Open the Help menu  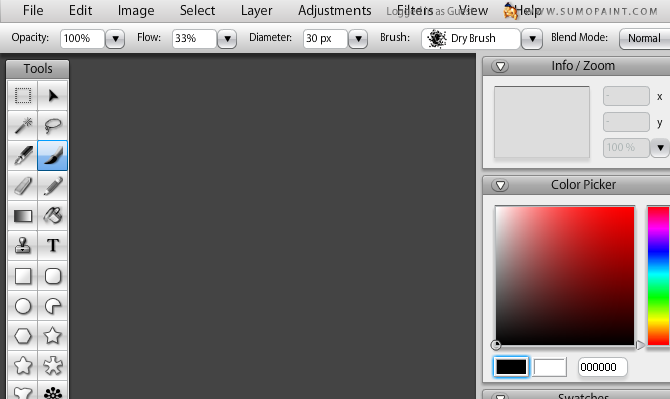[528, 10]
